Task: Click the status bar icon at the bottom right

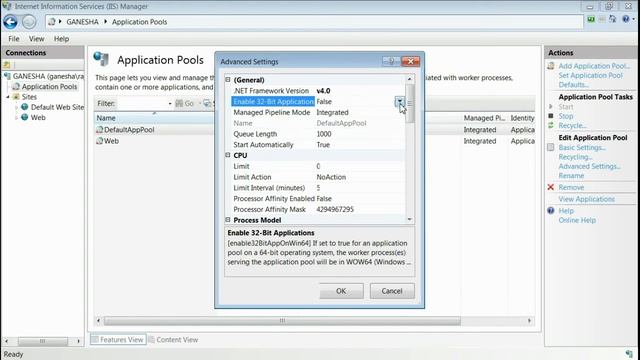Action: tap(629, 354)
